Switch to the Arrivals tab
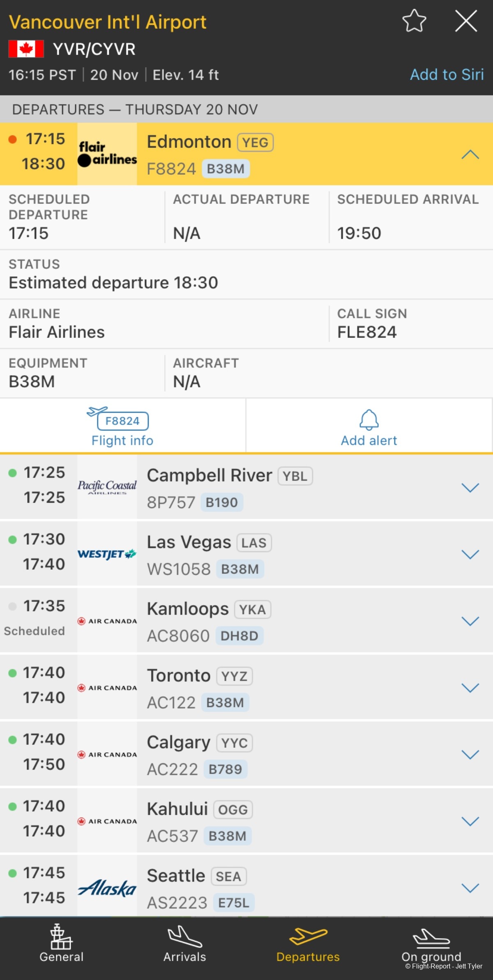This screenshot has width=493, height=980. (x=185, y=944)
